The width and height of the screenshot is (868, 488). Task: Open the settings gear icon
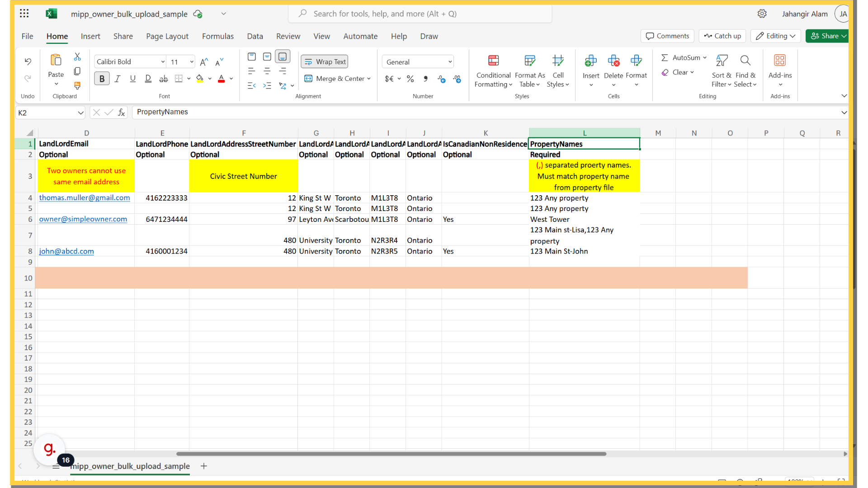[762, 14]
